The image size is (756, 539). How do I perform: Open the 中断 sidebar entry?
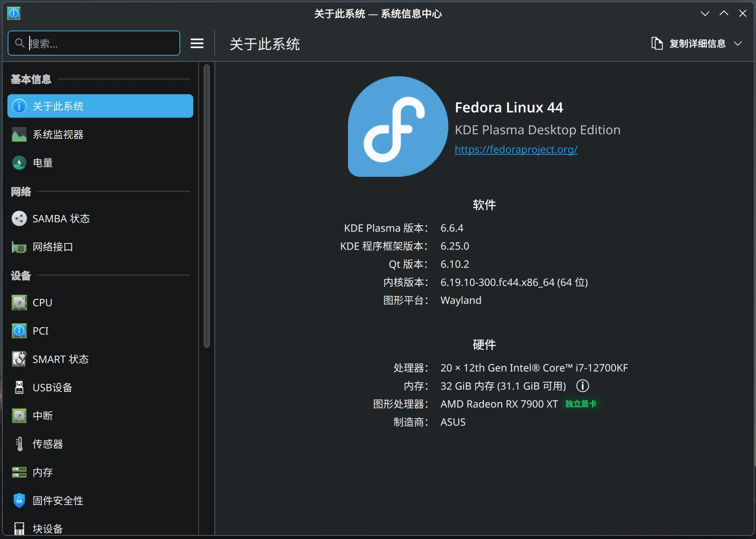(100, 416)
